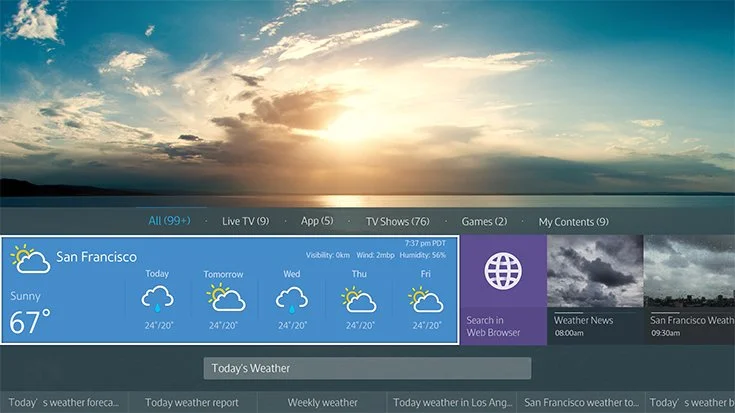
Task: Select 'Today's weather foreca...' suggestion
Action: [64, 403]
